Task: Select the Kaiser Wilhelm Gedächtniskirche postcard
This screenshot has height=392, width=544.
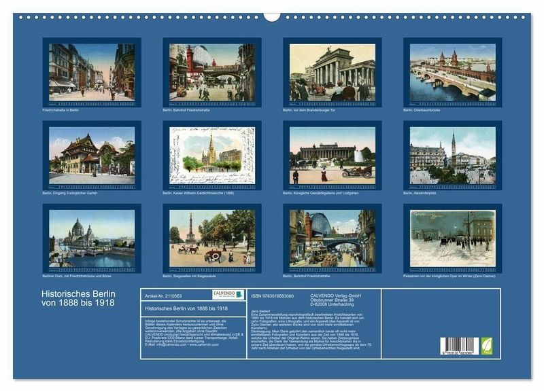Action: [x=212, y=156]
